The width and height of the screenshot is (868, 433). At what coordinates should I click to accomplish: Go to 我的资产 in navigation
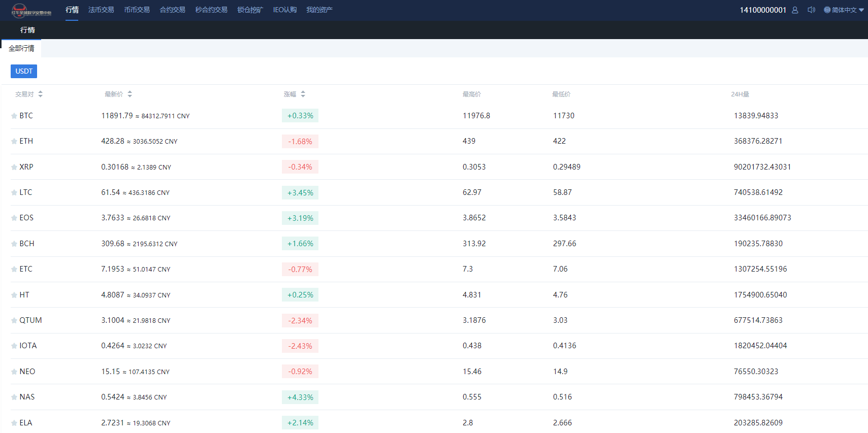coord(319,10)
